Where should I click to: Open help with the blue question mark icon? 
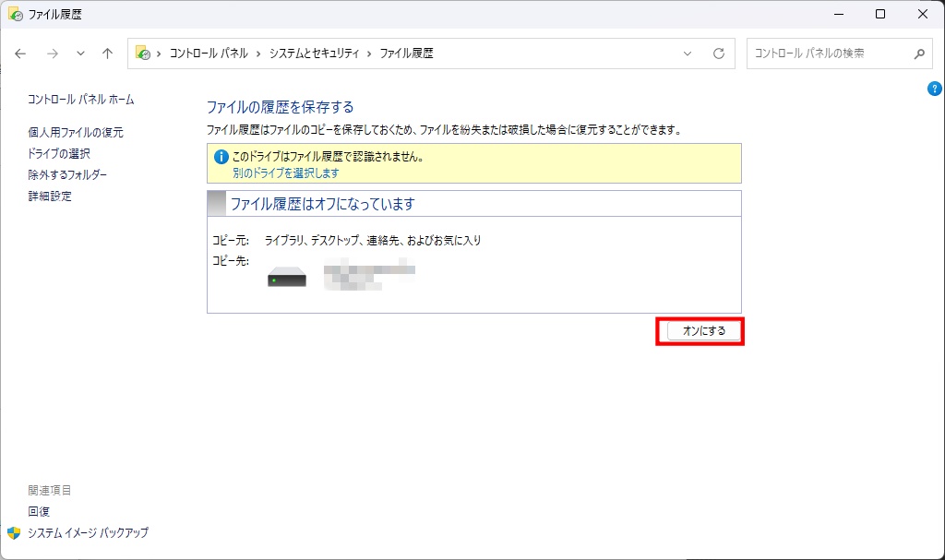(933, 89)
